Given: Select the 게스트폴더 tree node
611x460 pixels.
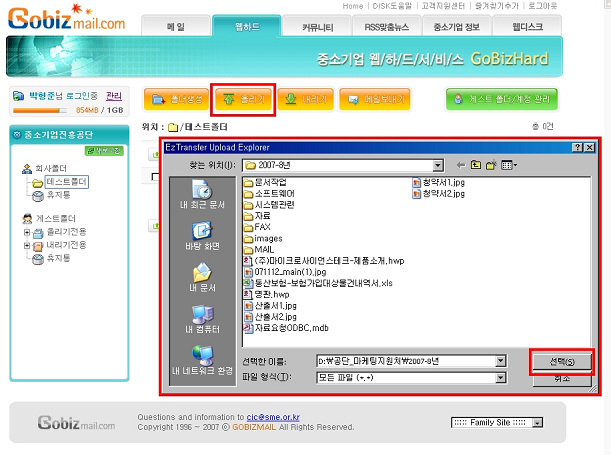Looking at the screenshot, I should [56, 218].
